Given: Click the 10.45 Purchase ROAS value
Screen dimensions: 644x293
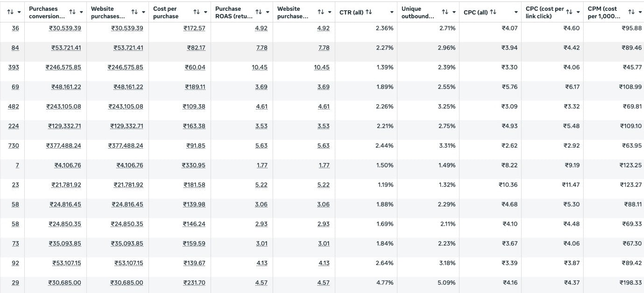Looking at the screenshot, I should click(260, 67).
